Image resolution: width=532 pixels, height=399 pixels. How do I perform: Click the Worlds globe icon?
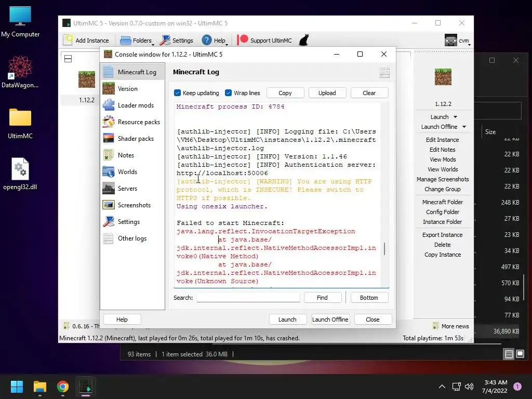click(x=109, y=171)
